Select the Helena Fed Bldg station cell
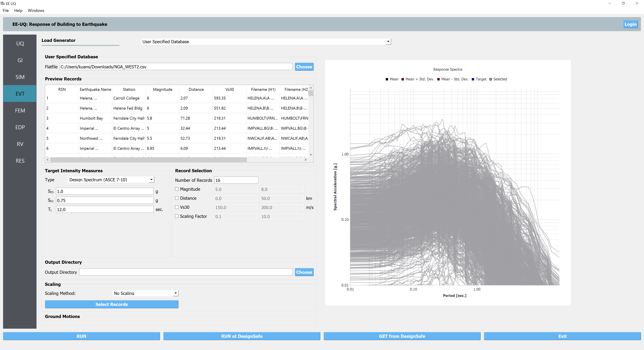This screenshot has width=644, height=350. point(129,108)
